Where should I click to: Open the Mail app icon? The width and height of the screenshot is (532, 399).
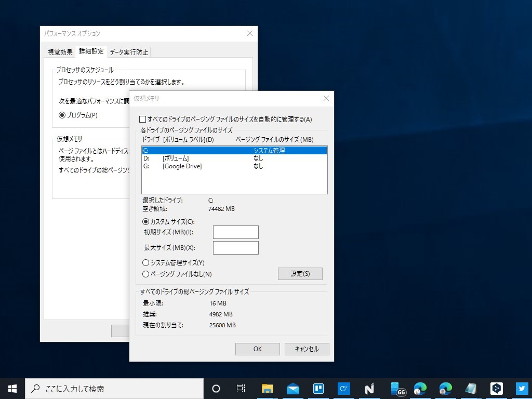pos(292,388)
